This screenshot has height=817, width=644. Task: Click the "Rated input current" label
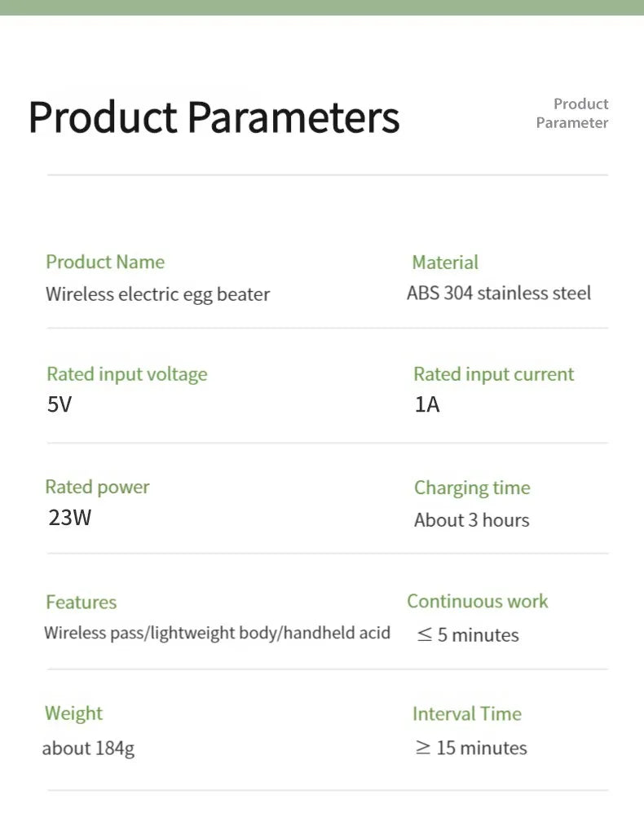pyautogui.click(x=493, y=374)
